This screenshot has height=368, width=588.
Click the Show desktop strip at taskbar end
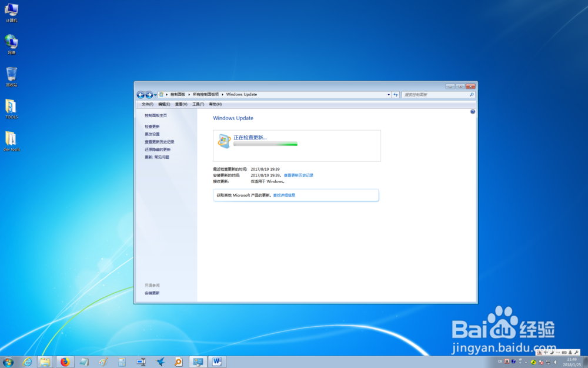click(x=586, y=362)
